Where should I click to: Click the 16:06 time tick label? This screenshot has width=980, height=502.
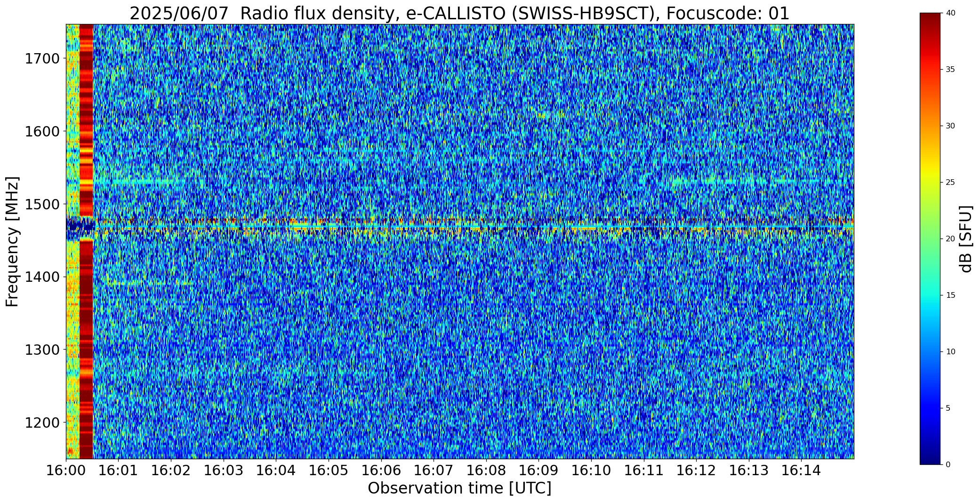point(381,470)
